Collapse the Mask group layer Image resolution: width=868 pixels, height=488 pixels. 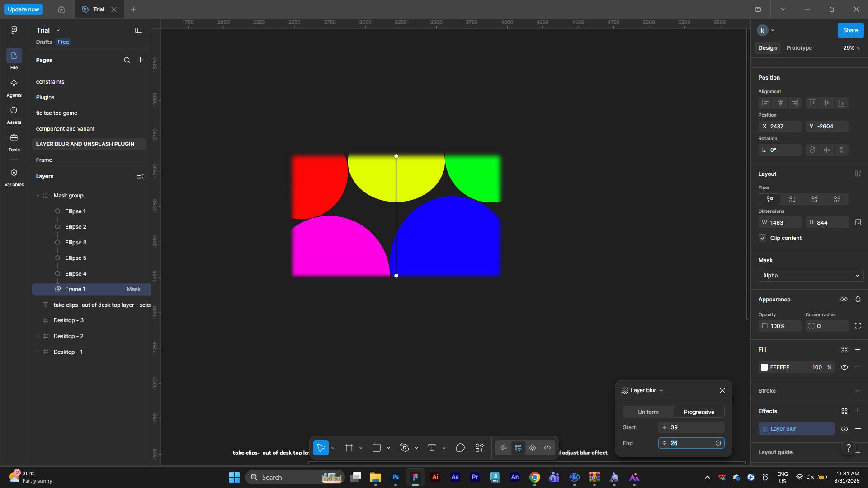pyautogui.click(x=38, y=196)
